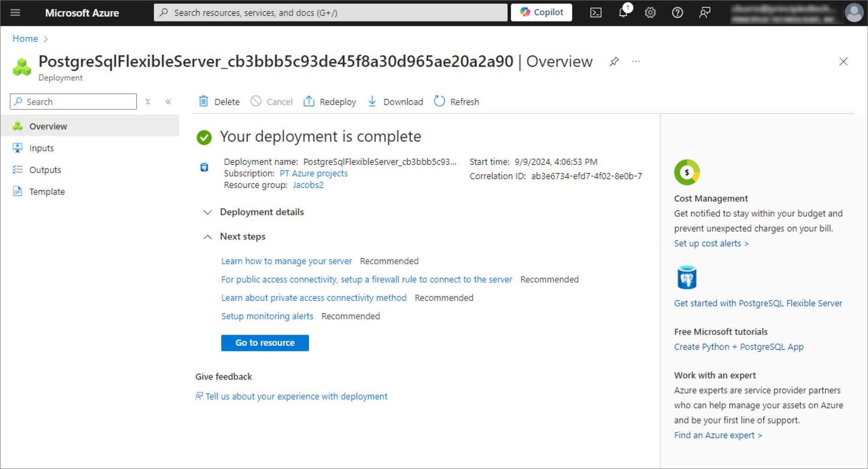Select Overview in the left menu

(90, 126)
